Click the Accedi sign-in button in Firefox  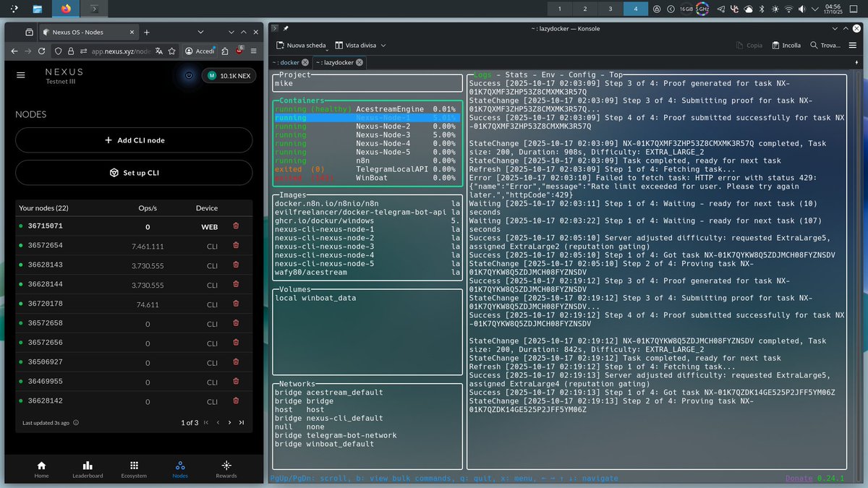(x=200, y=51)
